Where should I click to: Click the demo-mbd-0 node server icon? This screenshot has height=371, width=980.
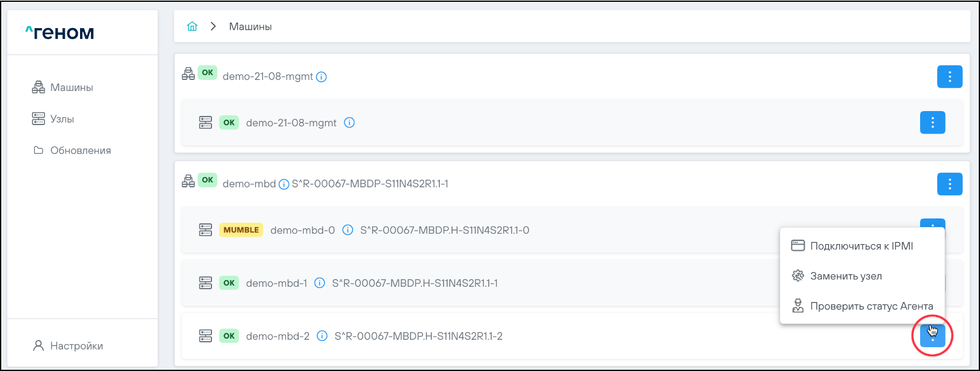[x=205, y=230]
